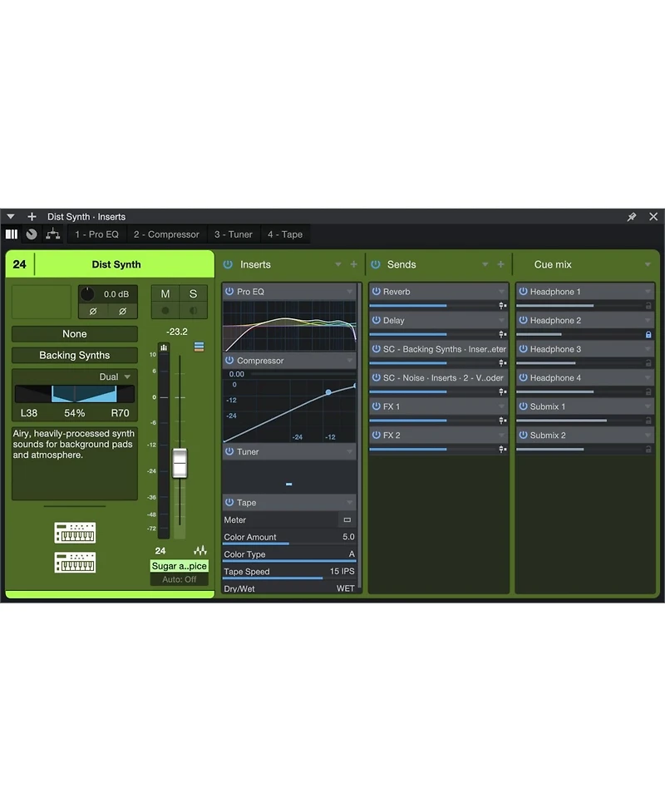Click the Sugar a..pice track label
The height and width of the screenshot is (812, 665).
pos(180,566)
